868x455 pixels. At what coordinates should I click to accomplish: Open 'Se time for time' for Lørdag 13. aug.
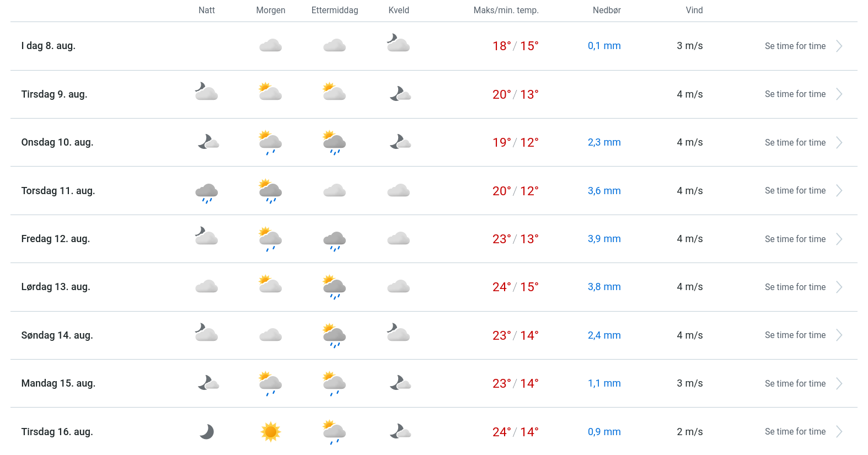(795, 287)
